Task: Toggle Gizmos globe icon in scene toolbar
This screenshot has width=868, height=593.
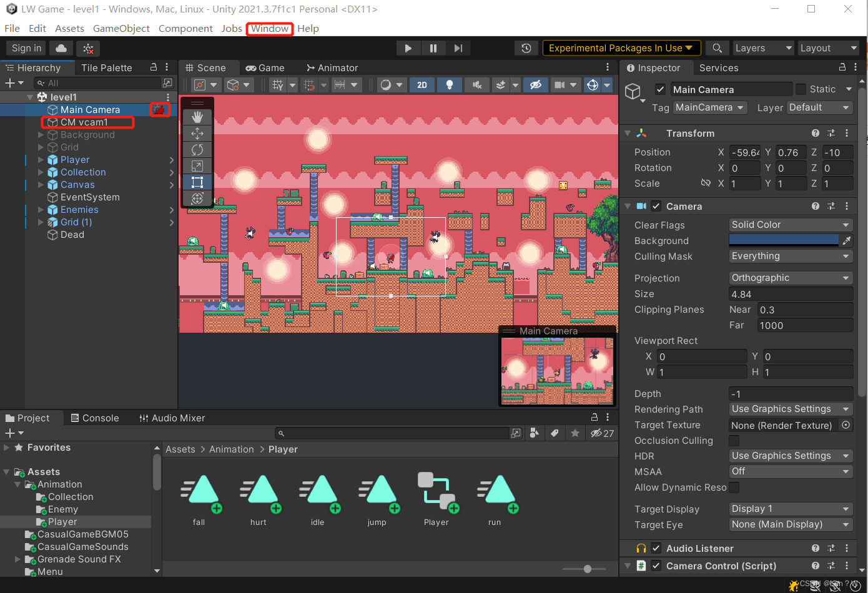Action: pos(593,85)
